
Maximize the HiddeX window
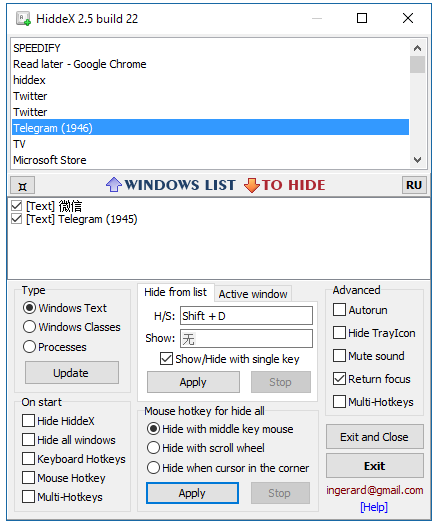[x=362, y=18]
